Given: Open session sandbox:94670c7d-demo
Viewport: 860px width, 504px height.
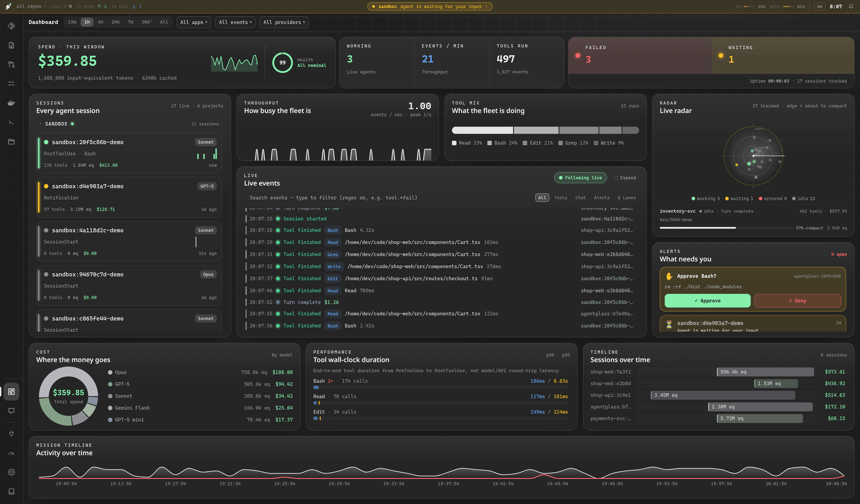Looking at the screenshot, I should [x=129, y=285].
